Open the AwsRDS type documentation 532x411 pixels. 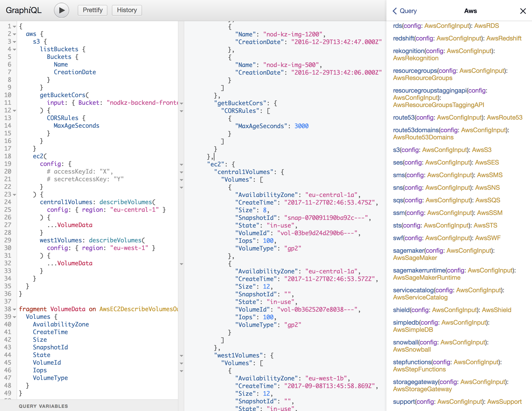(486, 26)
